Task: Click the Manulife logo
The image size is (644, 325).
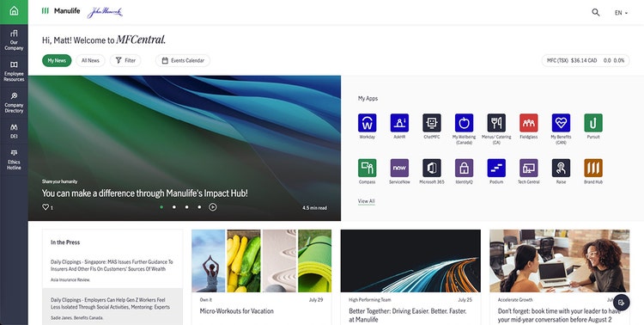Action: (61, 11)
